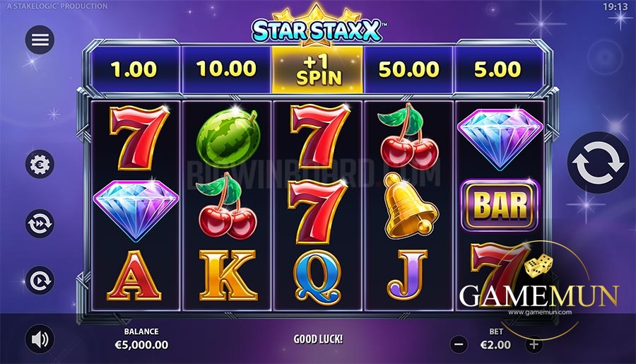Mute the game sound
The image size is (636, 364).
40,339
